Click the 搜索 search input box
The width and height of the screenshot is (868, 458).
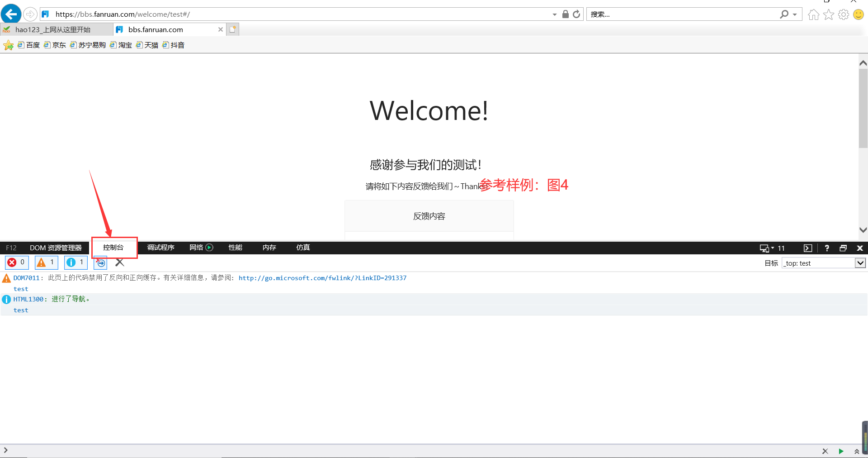coord(683,14)
